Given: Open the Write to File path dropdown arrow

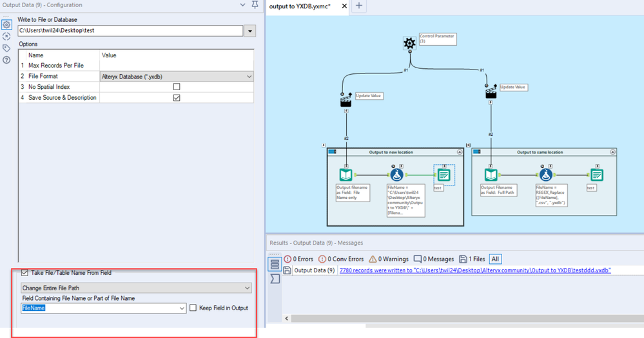Looking at the screenshot, I should pyautogui.click(x=249, y=31).
